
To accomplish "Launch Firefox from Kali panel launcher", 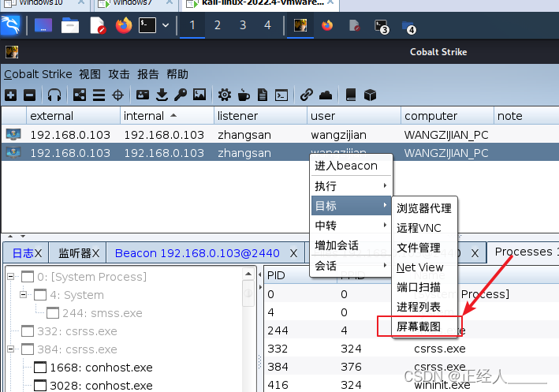I will click(124, 25).
